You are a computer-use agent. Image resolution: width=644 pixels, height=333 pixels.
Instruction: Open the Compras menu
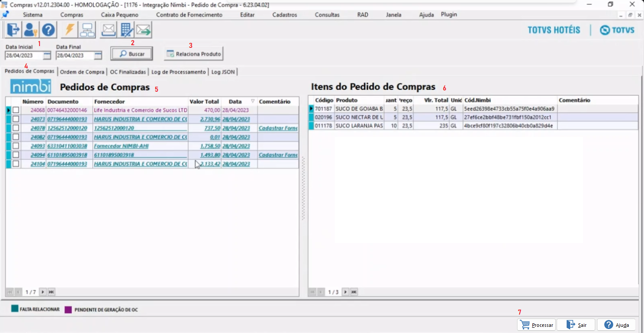coord(72,14)
